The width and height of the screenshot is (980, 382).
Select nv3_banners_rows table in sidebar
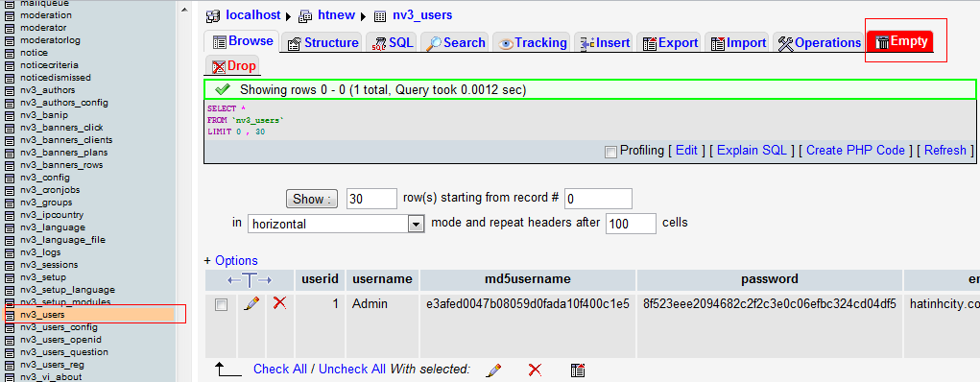point(61,165)
